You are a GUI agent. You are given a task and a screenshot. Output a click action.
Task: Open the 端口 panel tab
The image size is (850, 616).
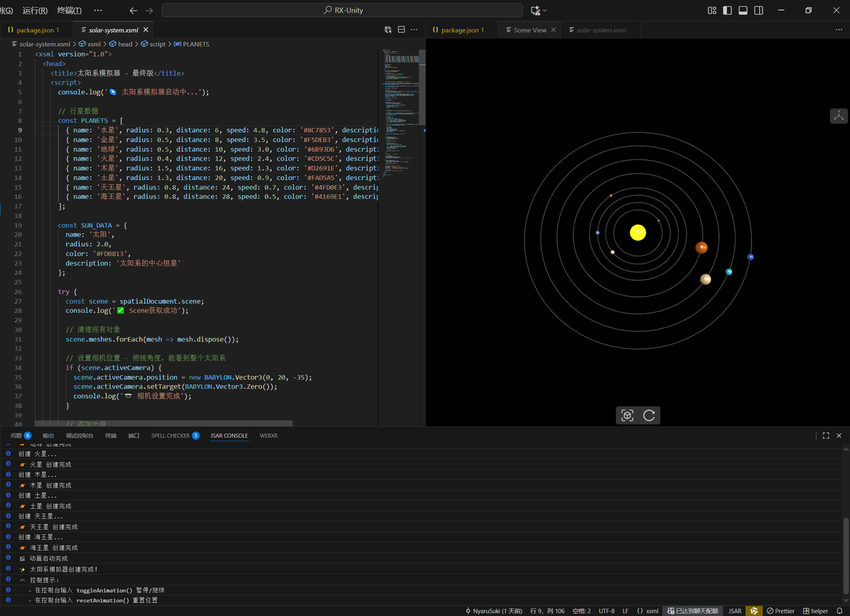pos(133,435)
